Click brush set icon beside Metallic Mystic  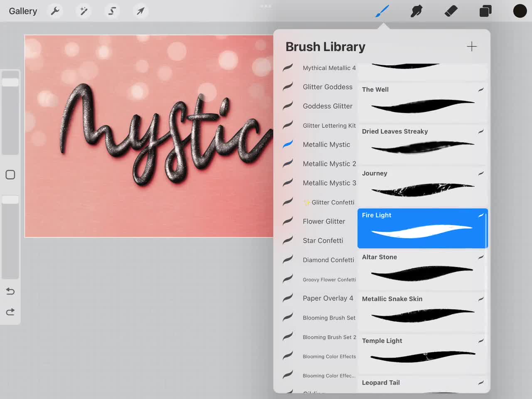pyautogui.click(x=288, y=144)
